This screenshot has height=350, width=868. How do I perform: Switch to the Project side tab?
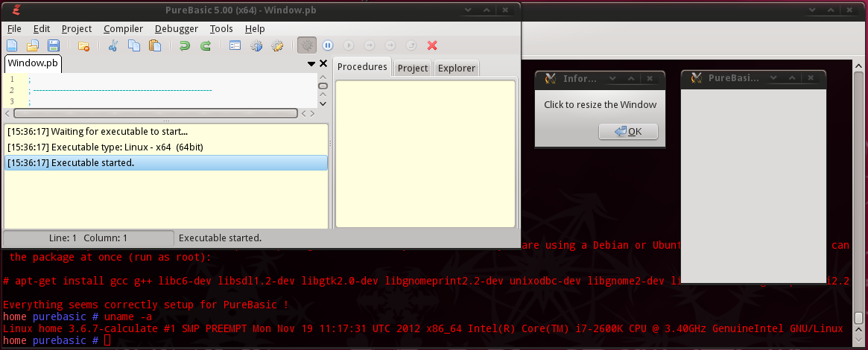click(x=413, y=68)
